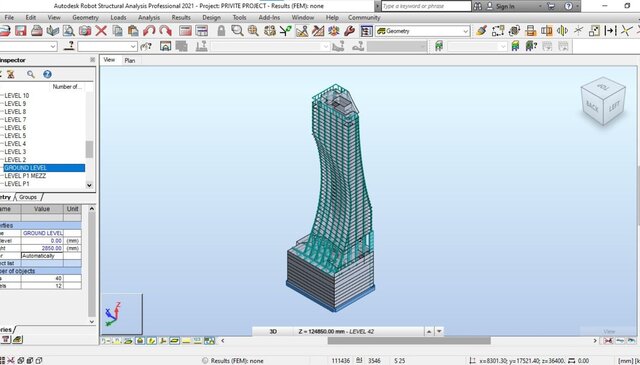
Task: Open the Color cell showing Automatically
Action: (x=42, y=256)
